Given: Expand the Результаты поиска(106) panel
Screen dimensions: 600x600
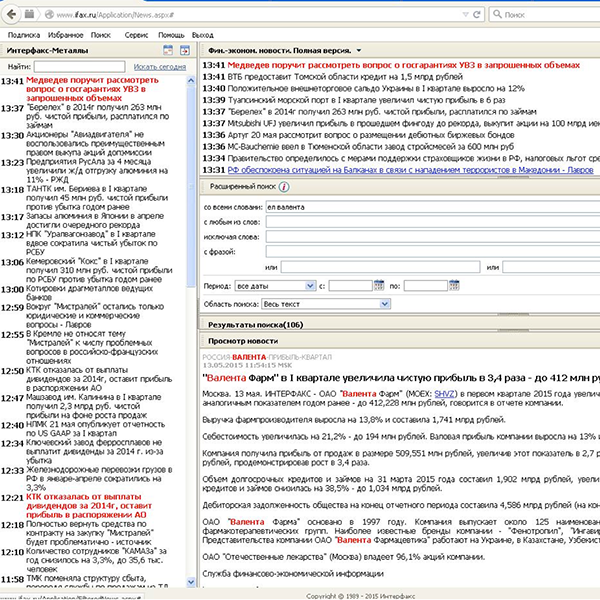Looking at the screenshot, I should point(256,325).
